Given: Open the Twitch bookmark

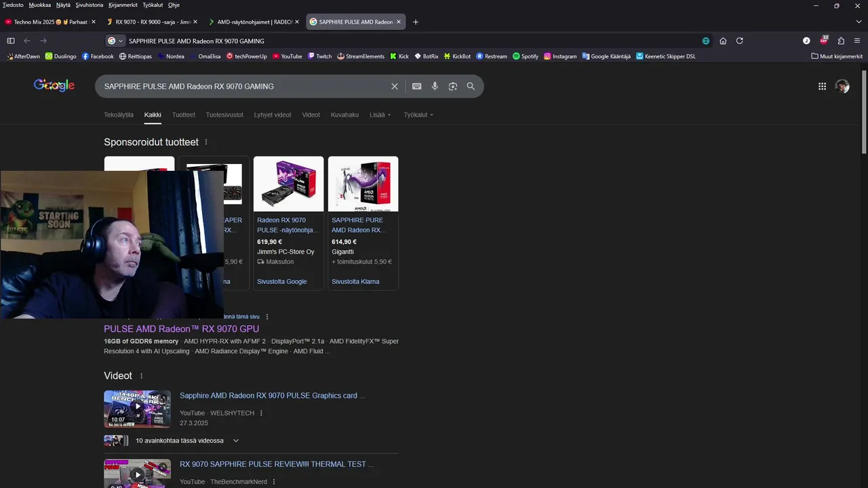Looking at the screenshot, I should click(320, 56).
